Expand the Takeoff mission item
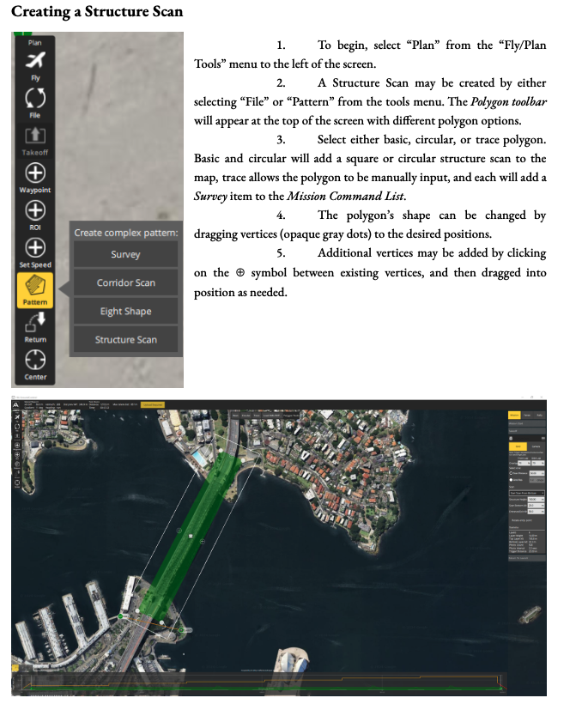The image size is (588, 704). tap(527, 431)
